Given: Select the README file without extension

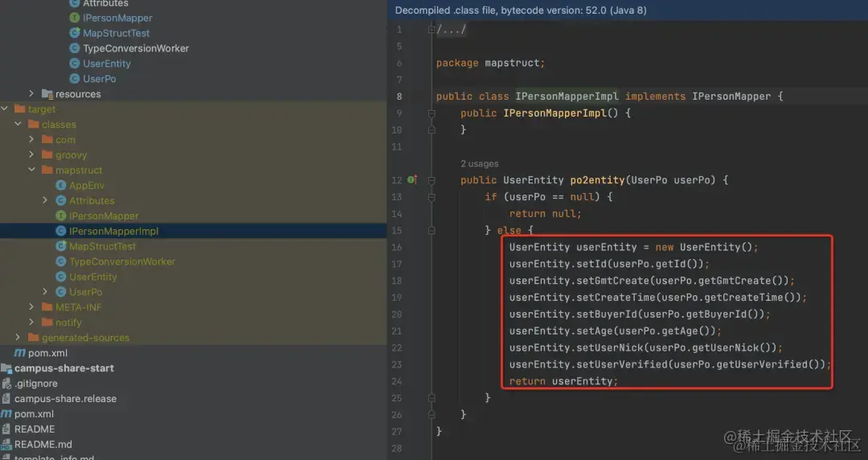Looking at the screenshot, I should coord(35,429).
